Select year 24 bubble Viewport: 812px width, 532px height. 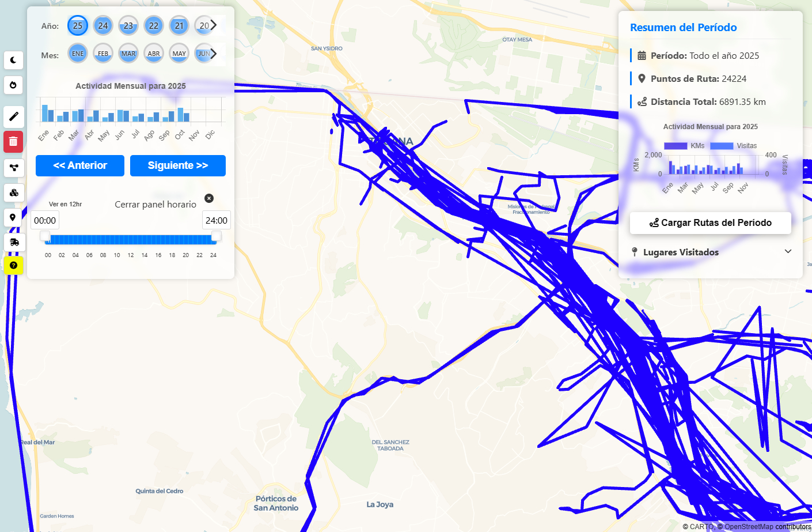tap(103, 25)
